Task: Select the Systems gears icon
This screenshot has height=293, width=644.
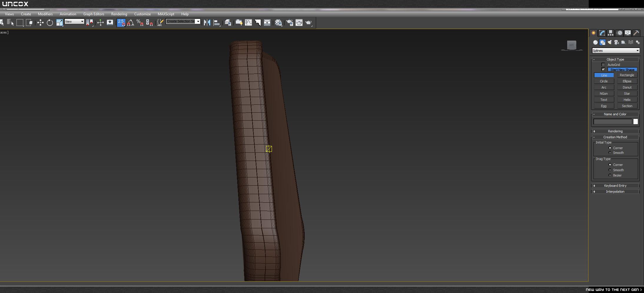Action: (x=638, y=42)
